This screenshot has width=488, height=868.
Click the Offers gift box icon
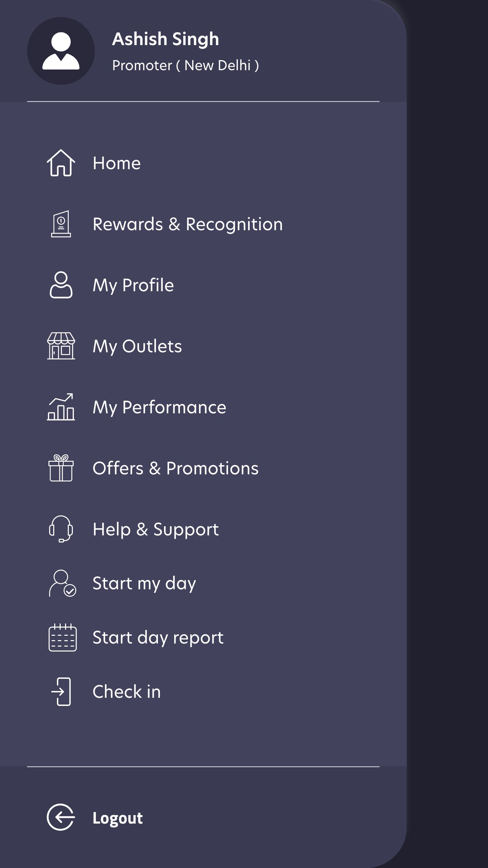(61, 468)
